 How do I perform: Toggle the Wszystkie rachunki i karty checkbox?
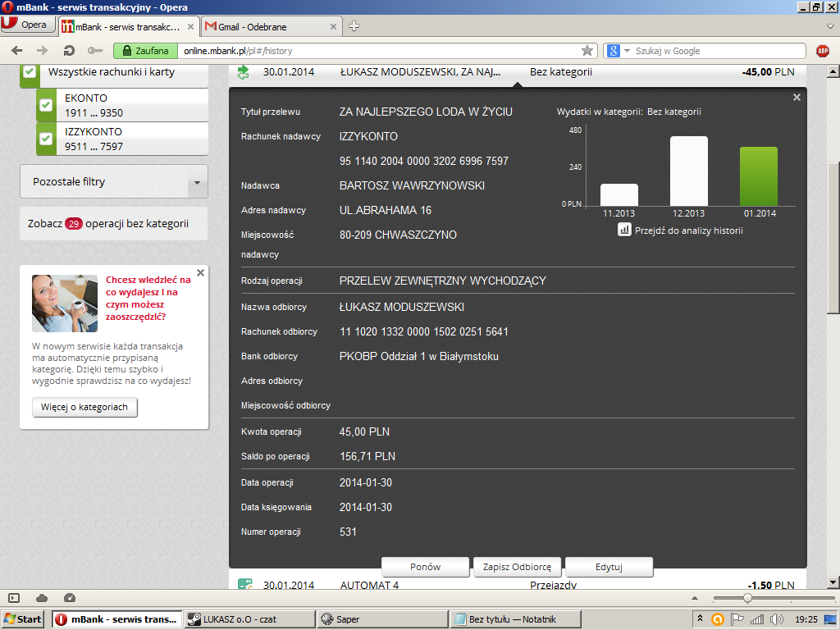tap(30, 71)
